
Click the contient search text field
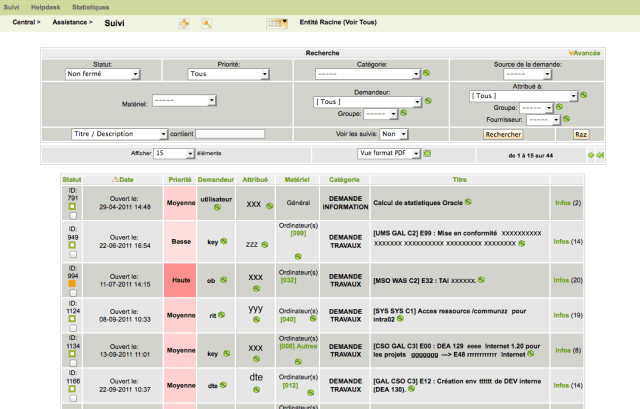tap(230, 133)
